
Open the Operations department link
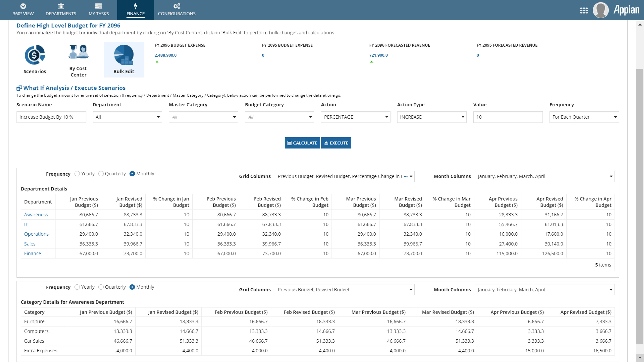[x=36, y=234]
